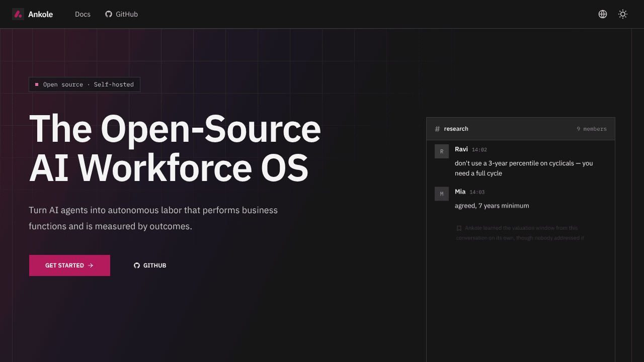Click the Get Started button
Viewport: 644px width, 362px height.
tap(69, 265)
